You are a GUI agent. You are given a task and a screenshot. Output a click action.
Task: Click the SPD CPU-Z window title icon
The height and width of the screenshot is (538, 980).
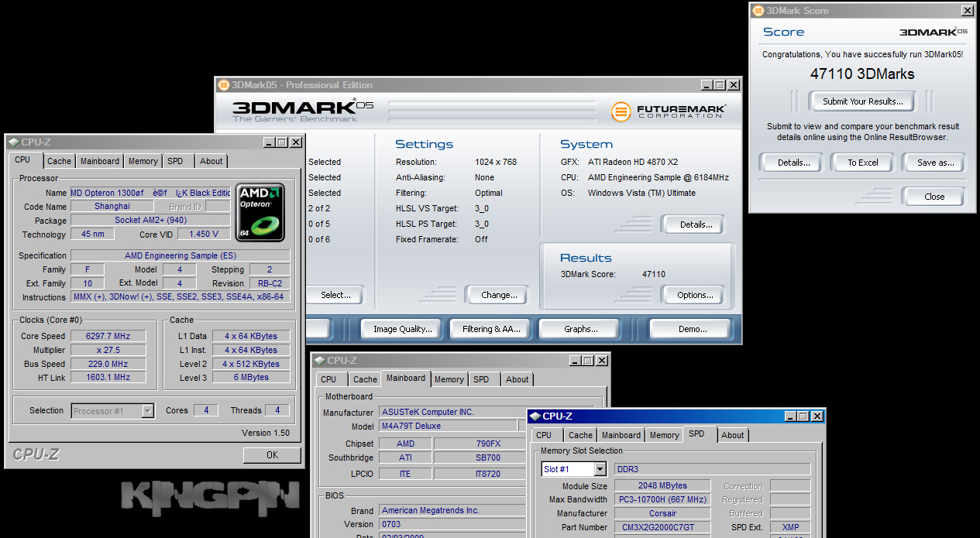tap(535, 416)
